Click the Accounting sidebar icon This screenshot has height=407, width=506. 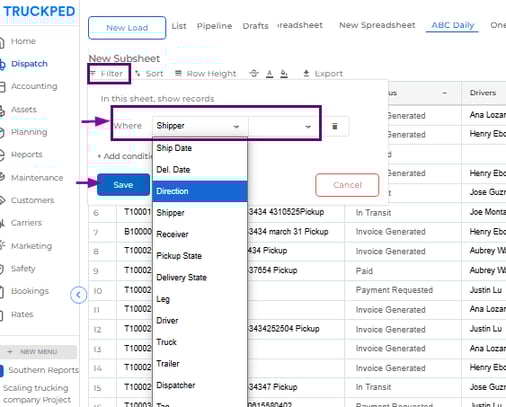(x=2, y=87)
